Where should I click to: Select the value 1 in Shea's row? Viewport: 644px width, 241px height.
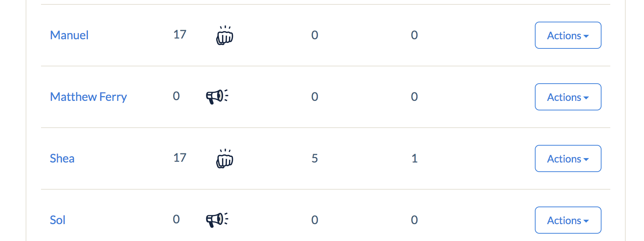tap(414, 158)
